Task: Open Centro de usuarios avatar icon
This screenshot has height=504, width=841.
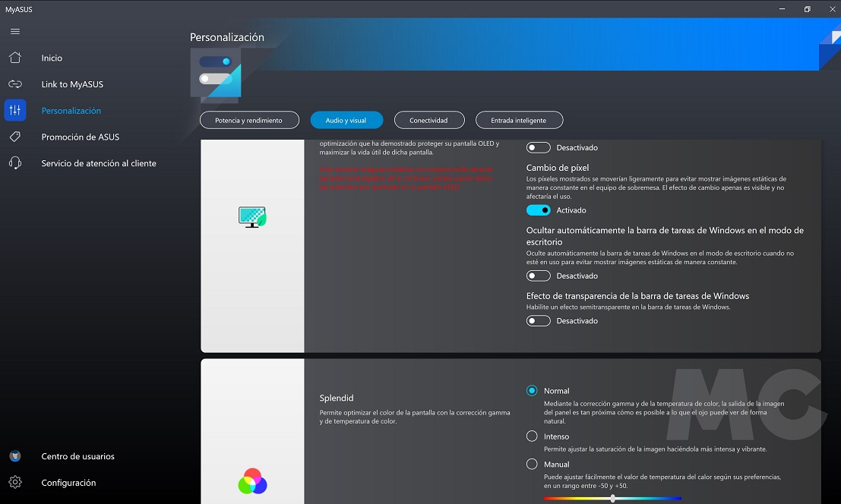Action: (15, 456)
